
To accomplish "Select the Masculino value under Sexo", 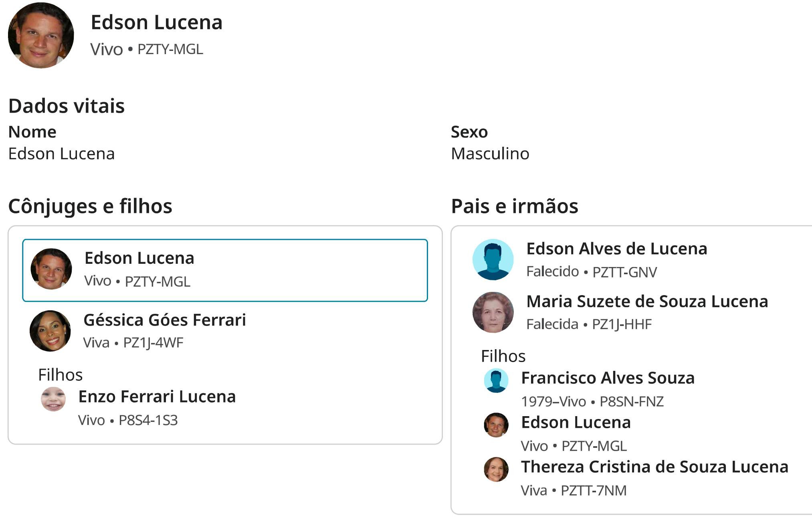I will click(490, 154).
